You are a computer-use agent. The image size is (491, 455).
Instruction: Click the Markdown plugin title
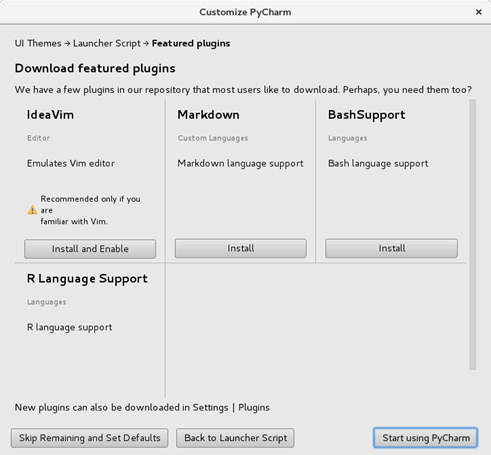[x=208, y=115]
